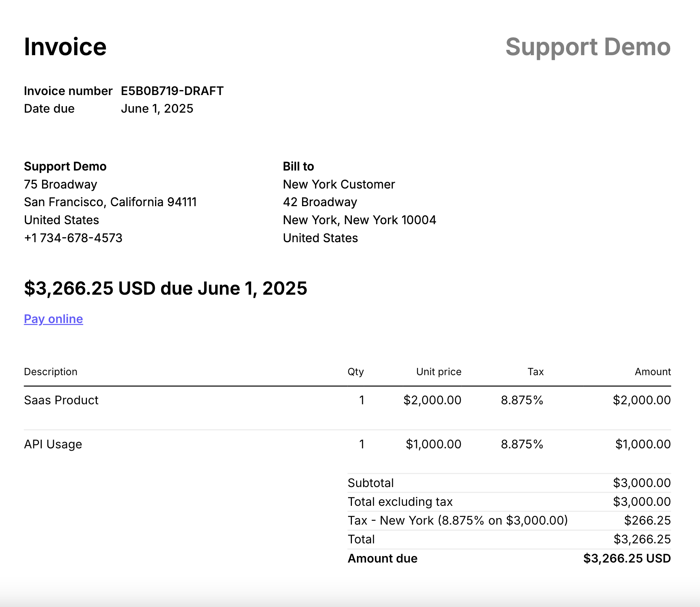
Task: Select the Saas Product line item
Action: click(61, 400)
